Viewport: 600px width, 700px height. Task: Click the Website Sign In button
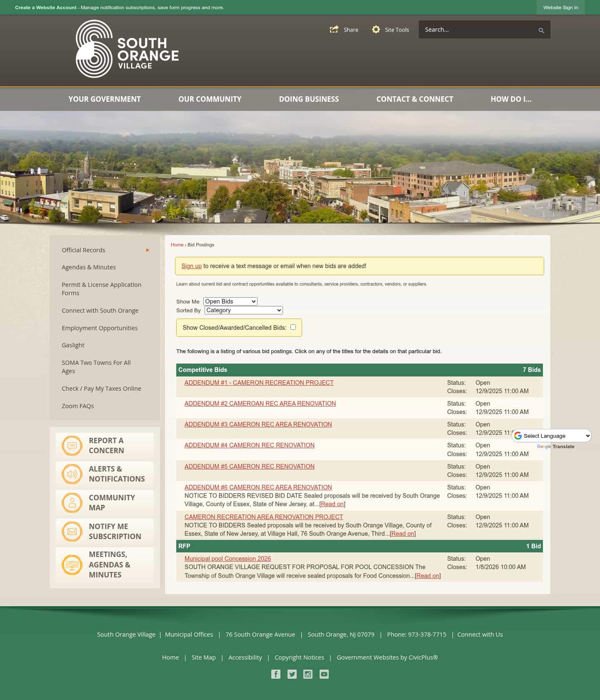click(x=560, y=8)
